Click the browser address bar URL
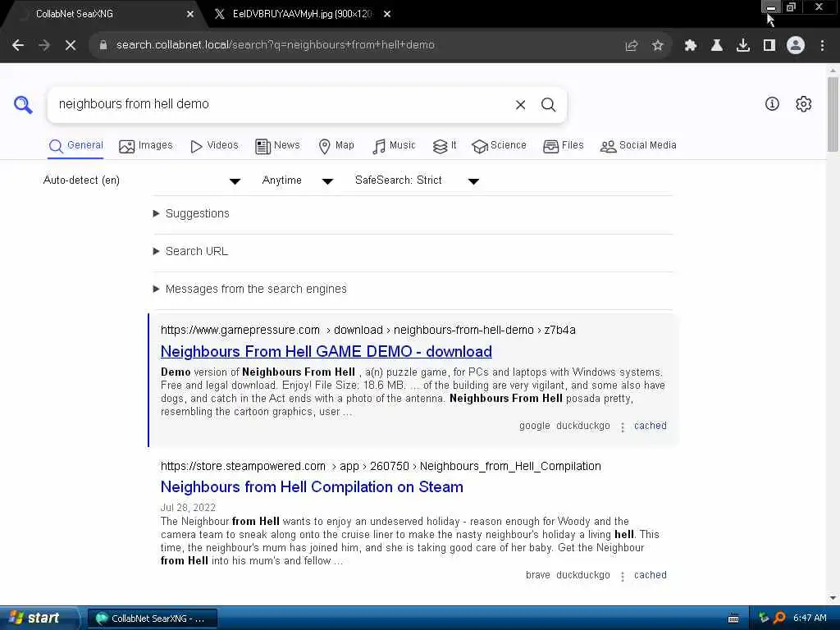The image size is (840, 630). tap(276, 45)
